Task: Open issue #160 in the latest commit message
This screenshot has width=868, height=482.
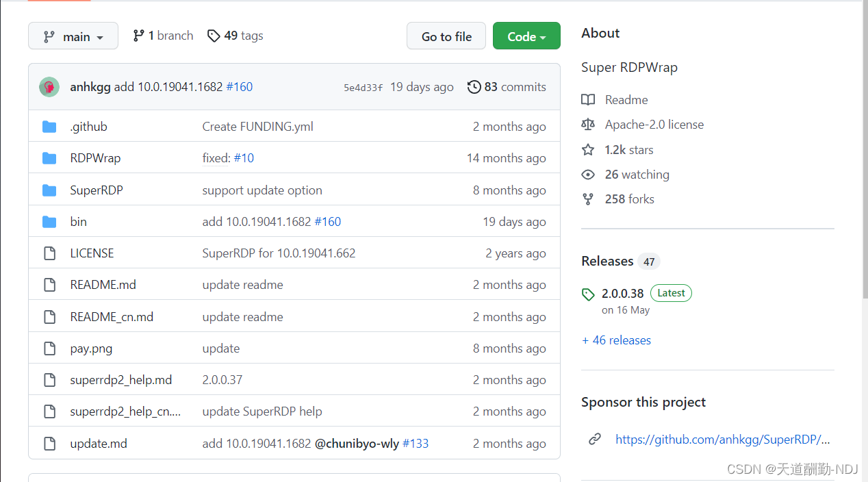Action: (x=239, y=87)
